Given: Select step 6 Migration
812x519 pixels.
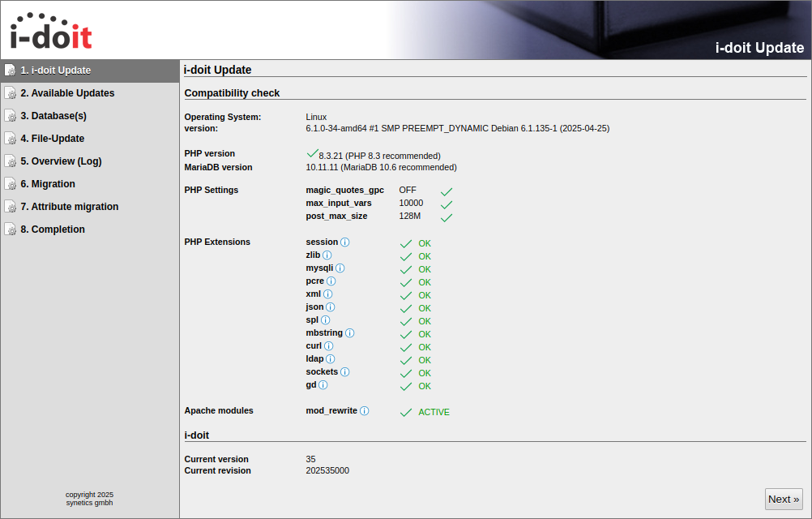Looking at the screenshot, I should tap(48, 184).
